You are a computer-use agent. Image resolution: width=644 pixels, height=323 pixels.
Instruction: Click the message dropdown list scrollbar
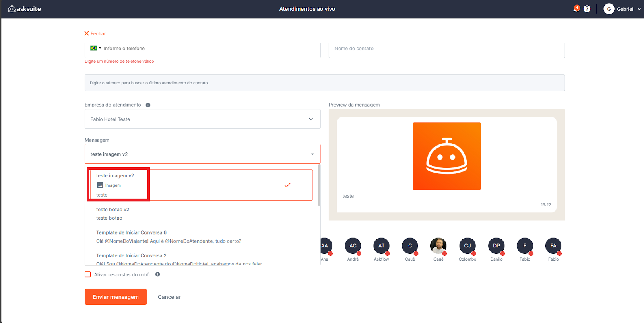[319, 185]
